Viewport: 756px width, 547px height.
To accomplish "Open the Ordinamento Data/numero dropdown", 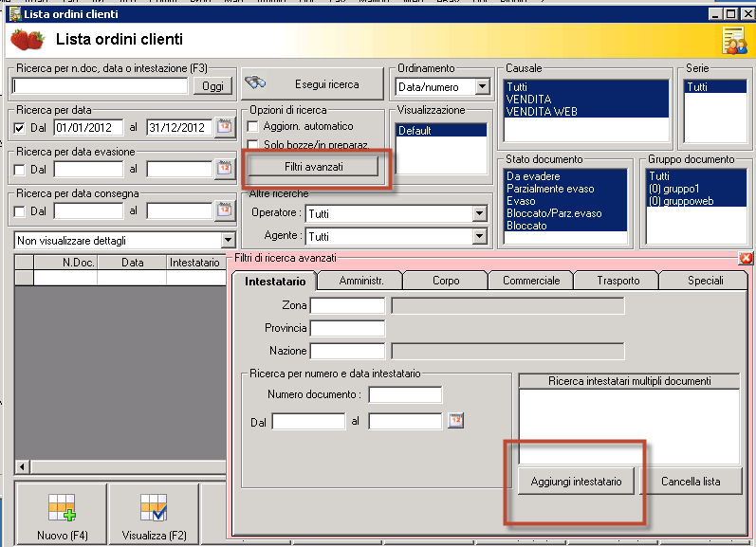I will 482,87.
